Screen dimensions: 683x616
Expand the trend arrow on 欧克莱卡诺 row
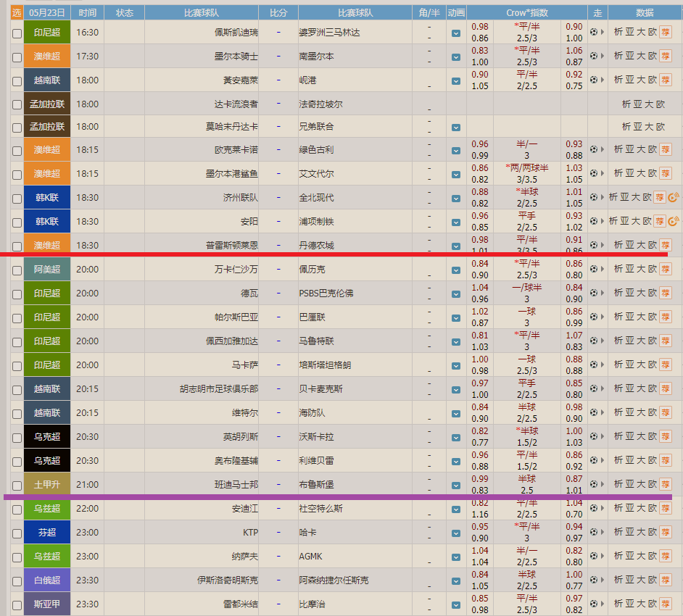click(602, 151)
